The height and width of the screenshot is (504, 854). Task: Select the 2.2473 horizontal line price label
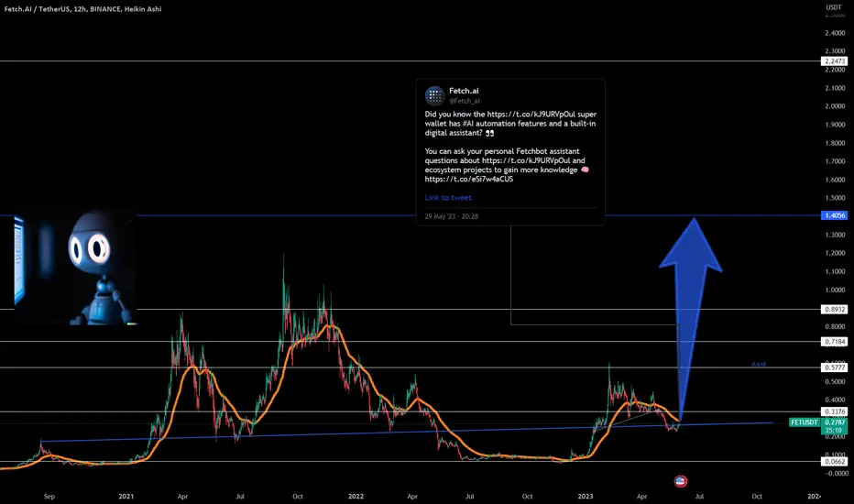click(835, 61)
